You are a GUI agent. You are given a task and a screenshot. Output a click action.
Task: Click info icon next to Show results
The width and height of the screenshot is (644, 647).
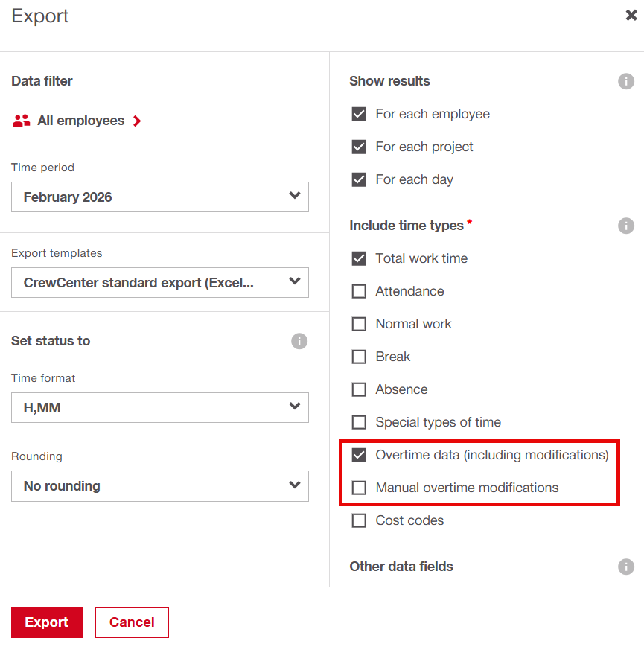[626, 81]
